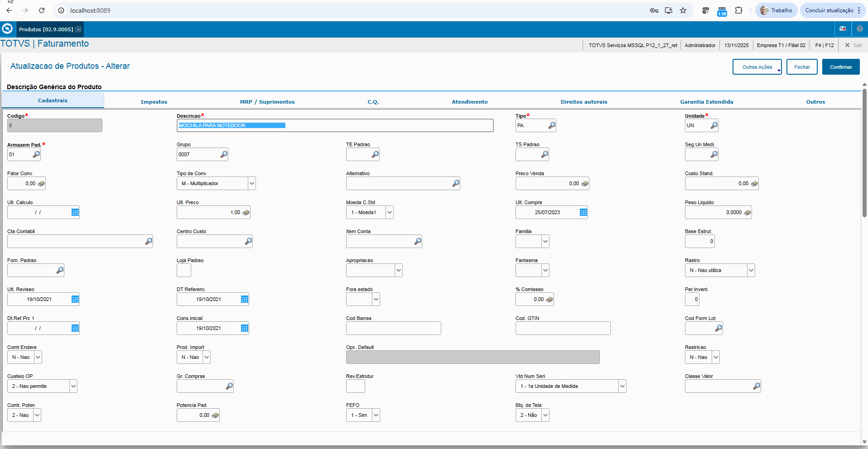
Task: Expand the Moeda C.Std dropdown
Action: (390, 212)
